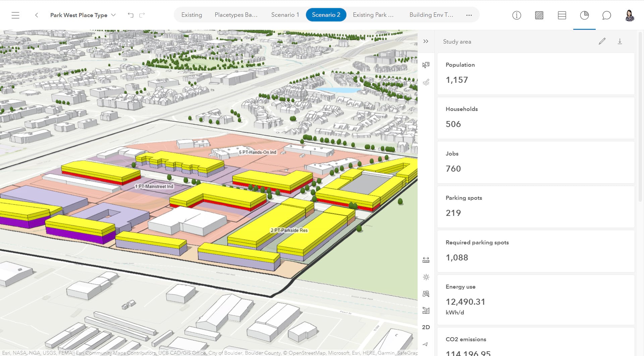
Task: Open the project info panel
Action: pos(517,15)
